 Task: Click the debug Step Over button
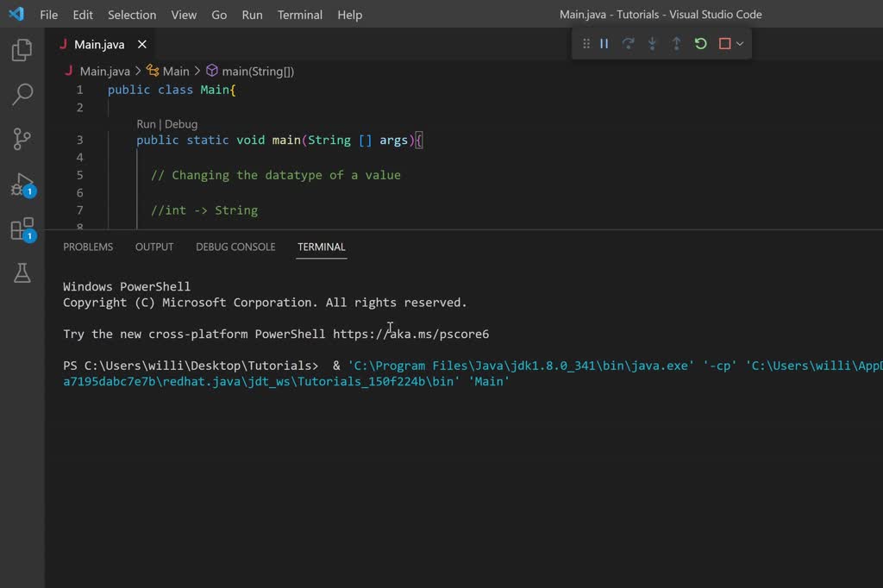coord(629,44)
